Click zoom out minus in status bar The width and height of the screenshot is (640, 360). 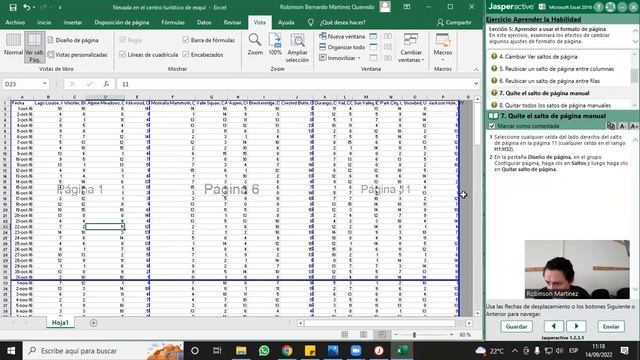[x=396, y=335]
